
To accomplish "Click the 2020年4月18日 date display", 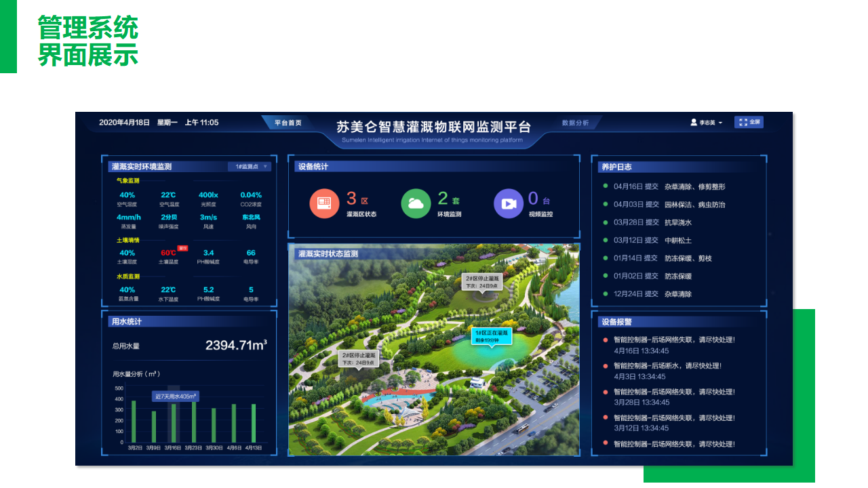I will point(124,123).
